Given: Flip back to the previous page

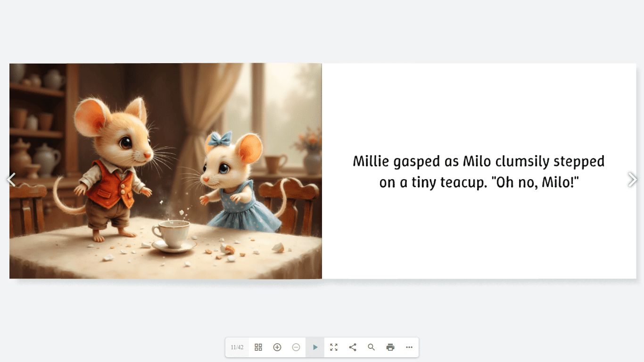Looking at the screenshot, I should 11,180.
